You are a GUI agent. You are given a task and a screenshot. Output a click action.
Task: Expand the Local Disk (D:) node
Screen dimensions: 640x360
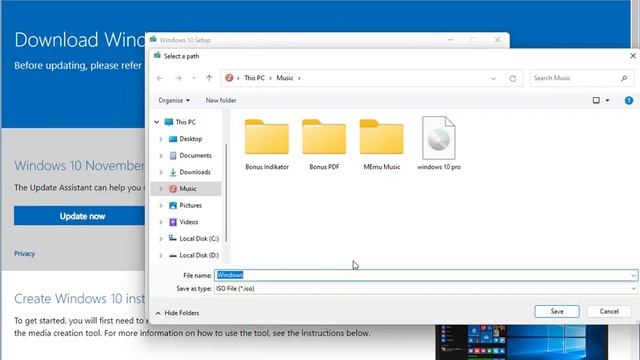pyautogui.click(x=161, y=256)
